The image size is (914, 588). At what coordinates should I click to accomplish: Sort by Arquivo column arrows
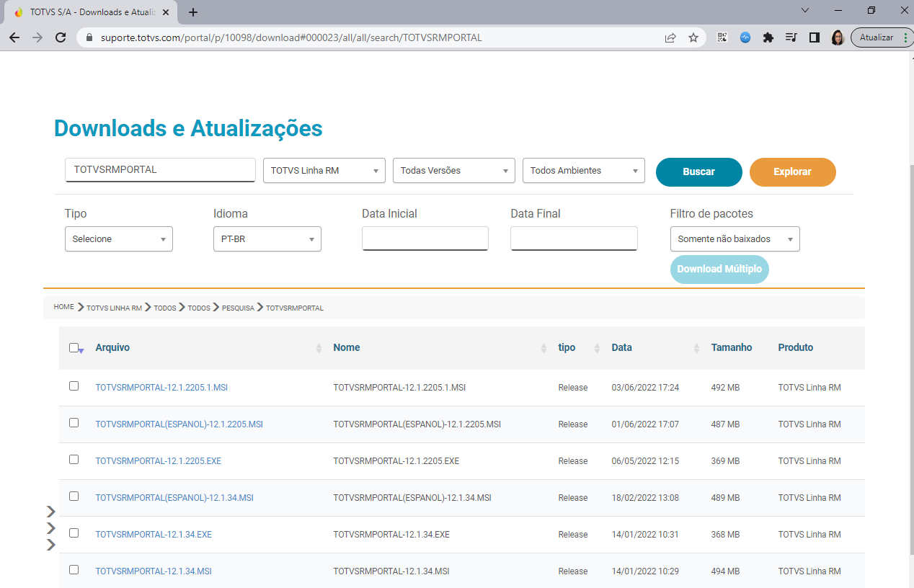(x=319, y=348)
